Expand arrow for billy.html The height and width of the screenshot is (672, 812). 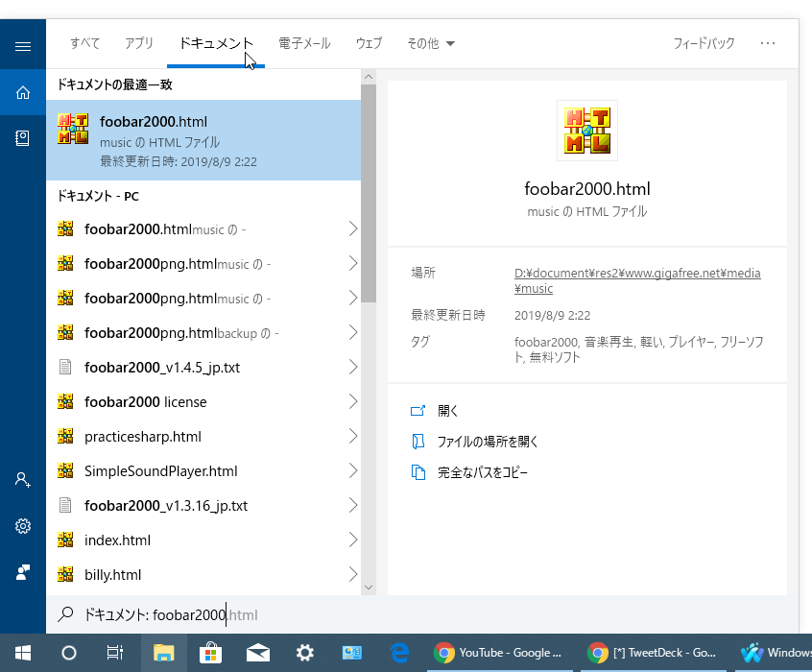352,574
